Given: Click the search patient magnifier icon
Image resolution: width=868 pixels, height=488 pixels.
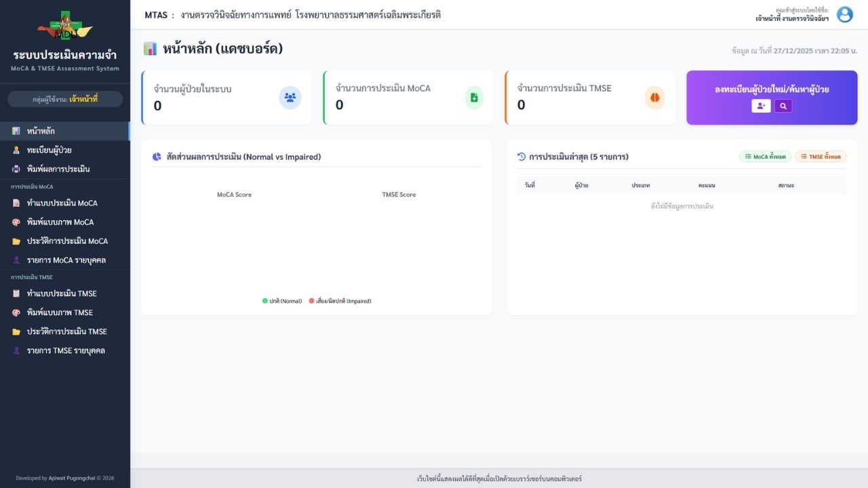Looking at the screenshot, I should tap(783, 106).
